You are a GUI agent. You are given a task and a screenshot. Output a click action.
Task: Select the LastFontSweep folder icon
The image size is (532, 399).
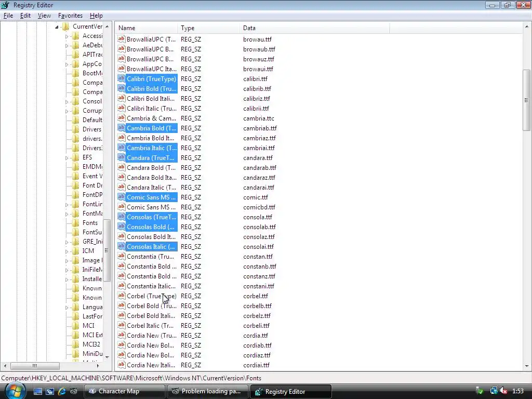[x=76, y=316]
